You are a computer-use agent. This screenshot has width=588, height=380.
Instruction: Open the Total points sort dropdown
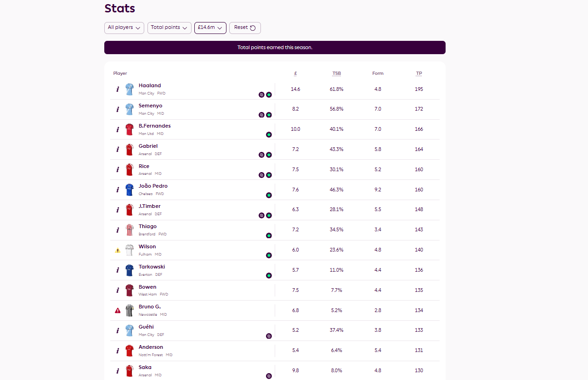(x=169, y=28)
